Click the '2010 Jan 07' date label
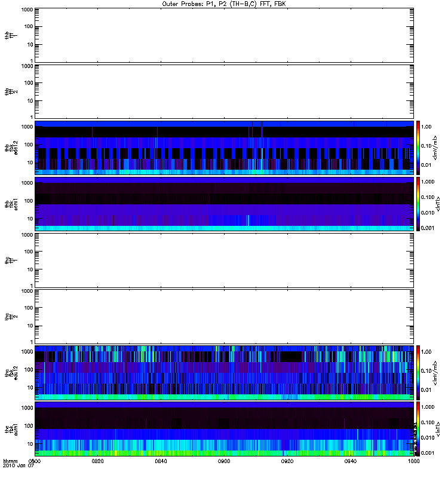This screenshot has width=448, height=478. pos(19,465)
